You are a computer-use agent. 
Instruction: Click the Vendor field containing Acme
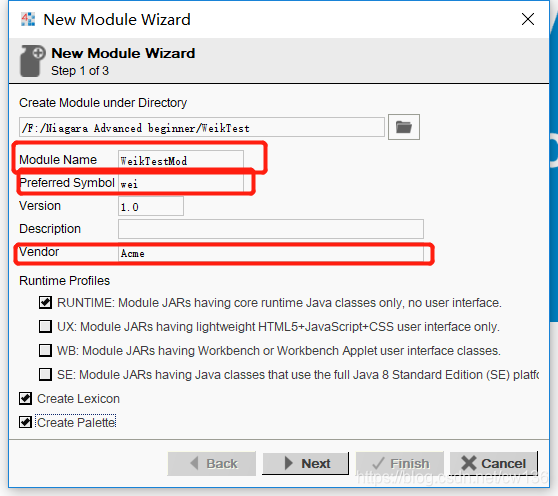coord(271,253)
